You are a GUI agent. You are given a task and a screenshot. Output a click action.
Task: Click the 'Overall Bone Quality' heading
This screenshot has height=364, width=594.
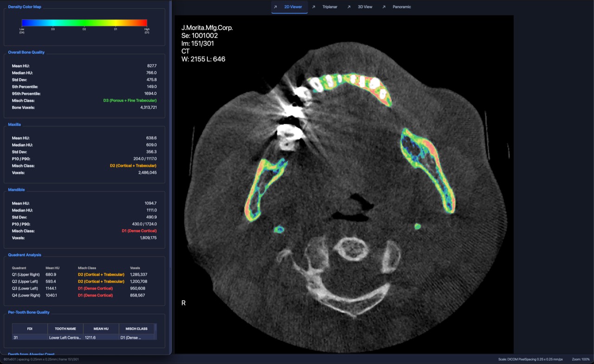click(x=26, y=52)
